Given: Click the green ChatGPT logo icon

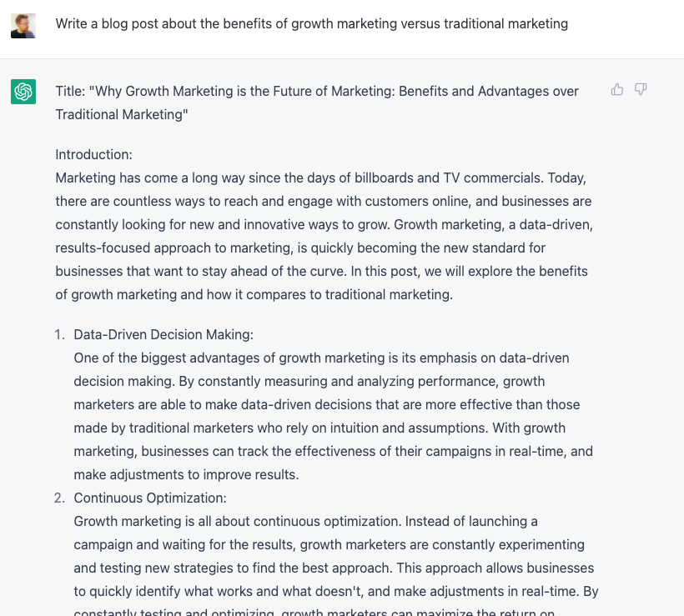Looking at the screenshot, I should pos(23,92).
